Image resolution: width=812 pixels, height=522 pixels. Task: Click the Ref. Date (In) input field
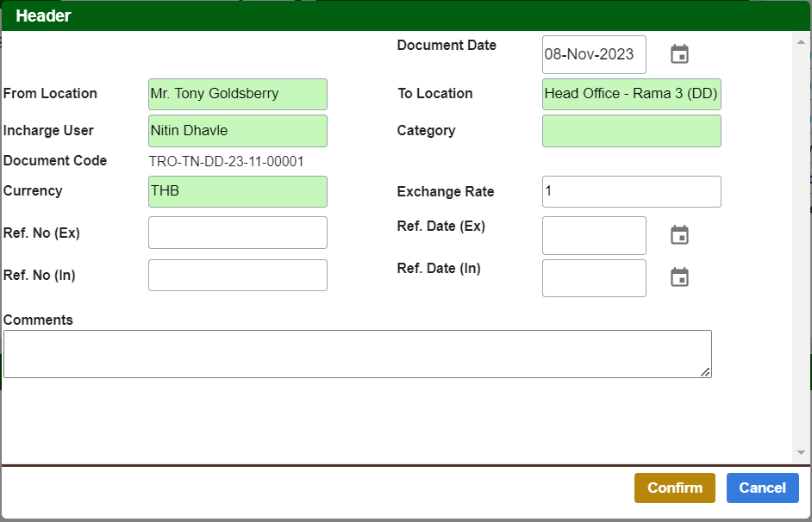pos(593,277)
